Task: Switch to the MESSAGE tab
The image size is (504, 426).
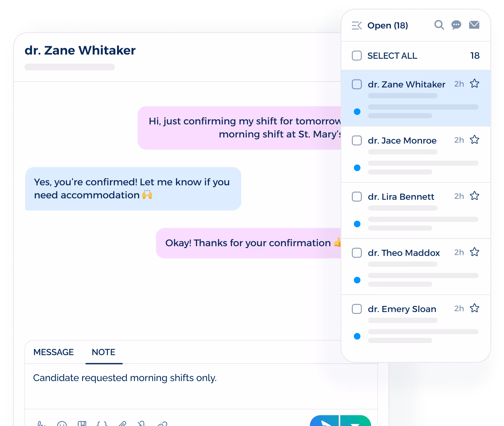Action: 54,352
